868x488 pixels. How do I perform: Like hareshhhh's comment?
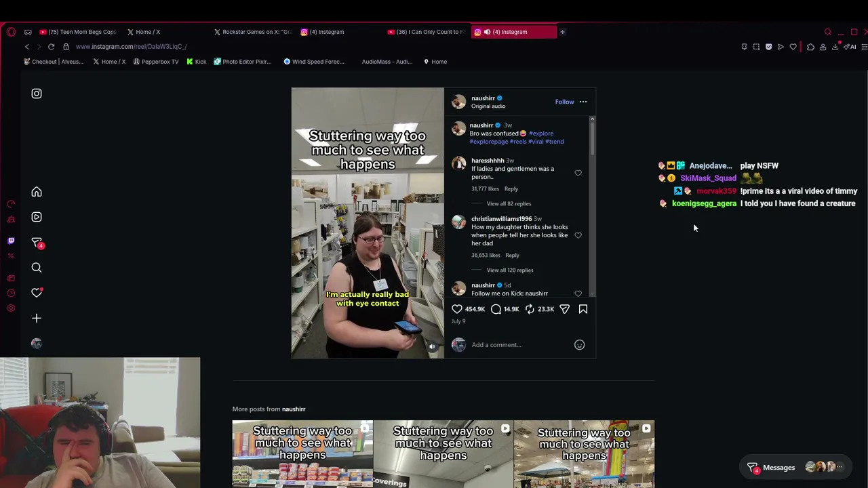578,174
